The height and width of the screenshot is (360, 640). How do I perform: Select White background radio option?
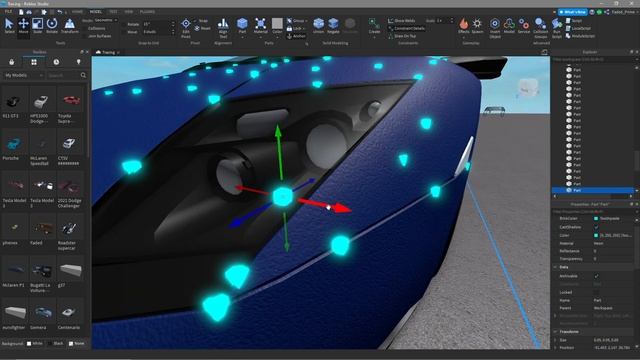(x=29, y=344)
